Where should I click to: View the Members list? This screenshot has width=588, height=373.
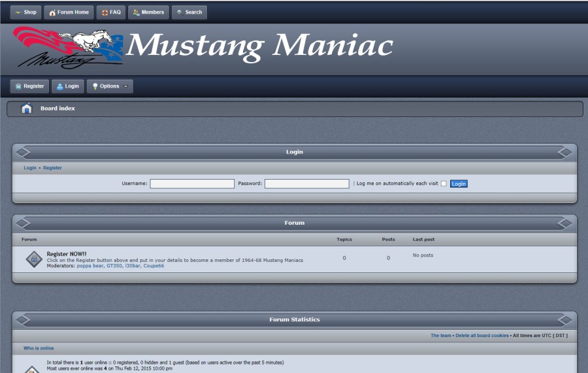[x=148, y=12]
